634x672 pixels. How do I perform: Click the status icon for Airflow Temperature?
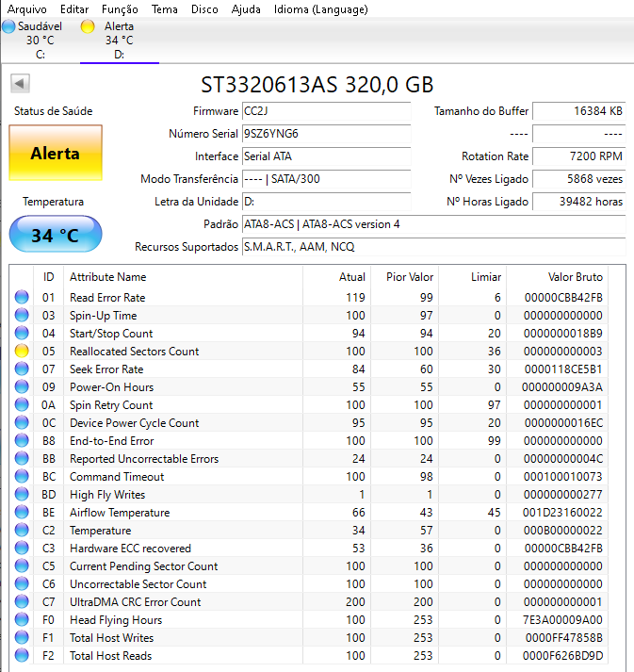pos(22,512)
